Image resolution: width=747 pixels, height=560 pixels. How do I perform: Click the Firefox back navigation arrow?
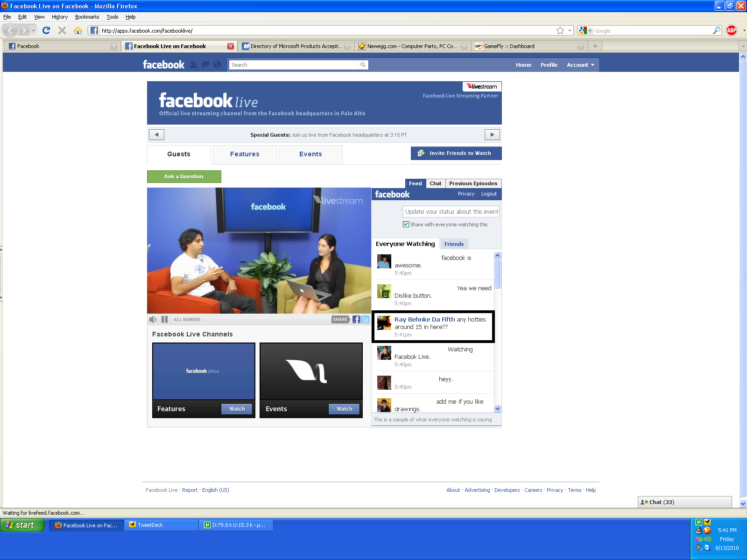tap(10, 30)
